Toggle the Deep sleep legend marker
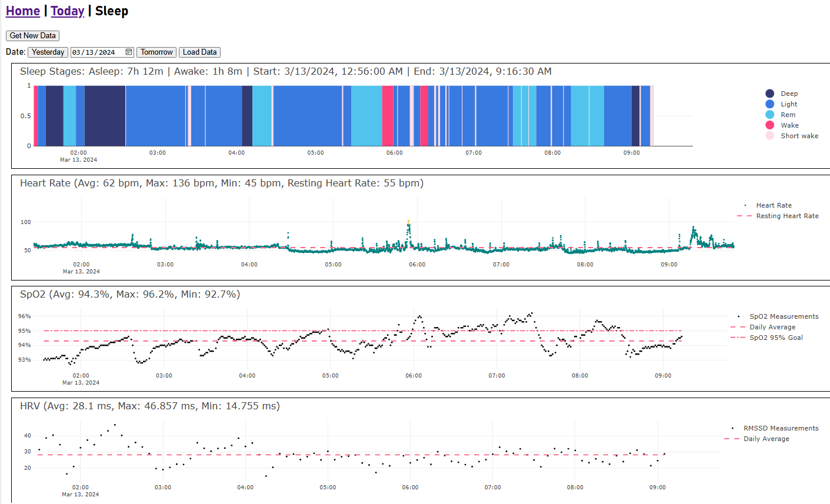The image size is (830, 504). pyautogui.click(x=770, y=94)
